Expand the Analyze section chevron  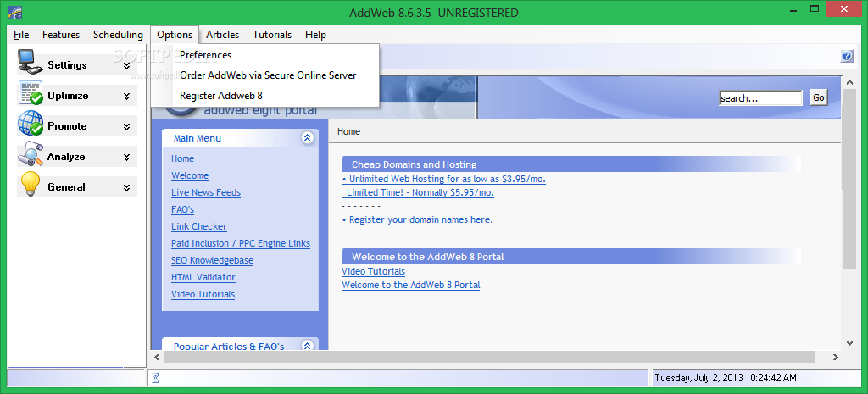tap(127, 157)
